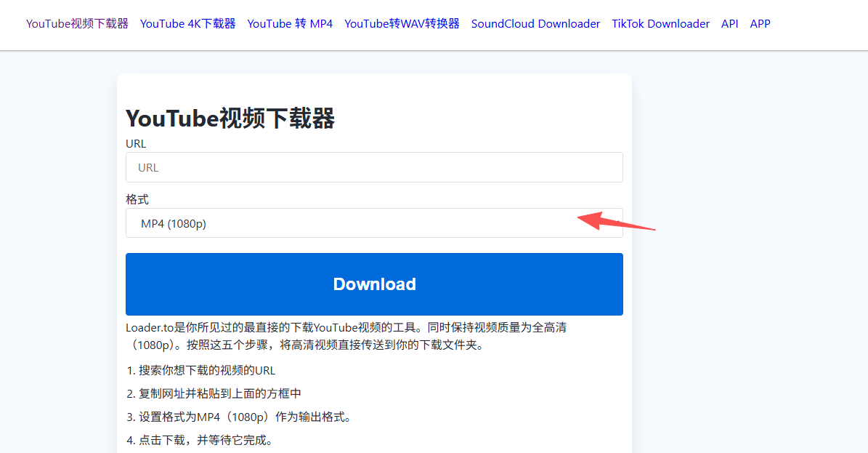Select YouTube视频下载器 in the navigation bar
Image resolution: width=868 pixels, height=453 pixels.
point(76,23)
